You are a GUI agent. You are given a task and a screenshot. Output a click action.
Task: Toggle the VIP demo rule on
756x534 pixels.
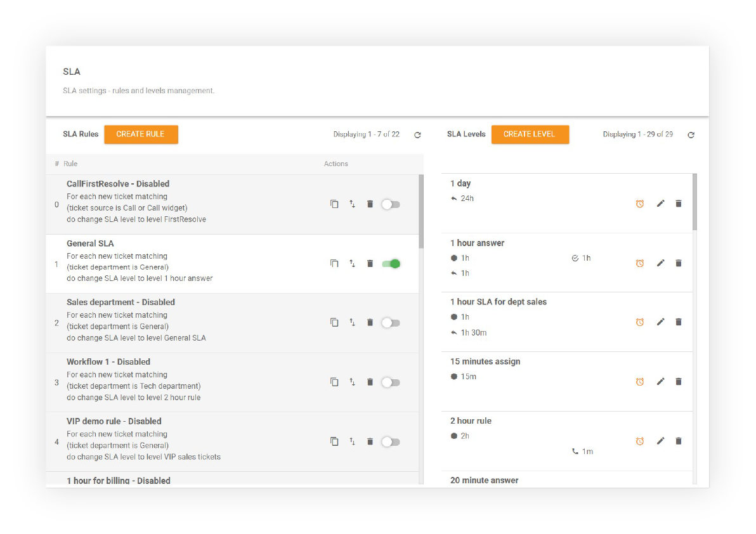tap(391, 441)
